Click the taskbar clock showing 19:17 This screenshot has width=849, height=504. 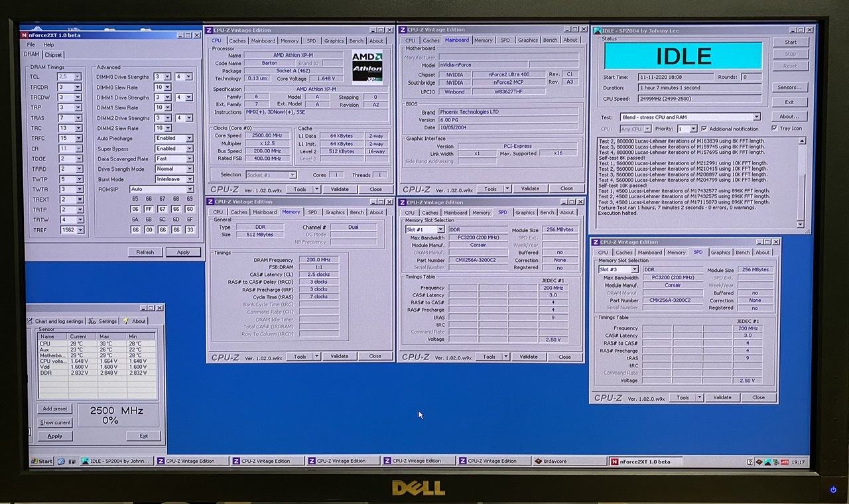pos(798,462)
